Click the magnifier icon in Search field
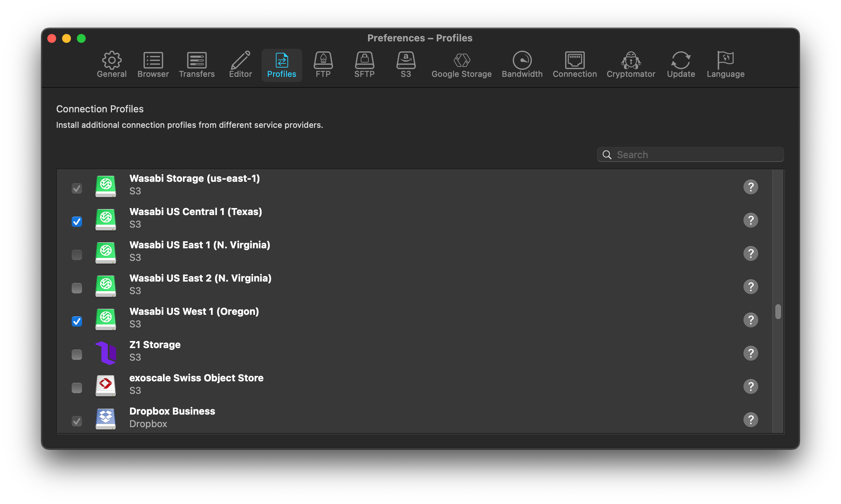The image size is (841, 504). pyautogui.click(x=607, y=155)
